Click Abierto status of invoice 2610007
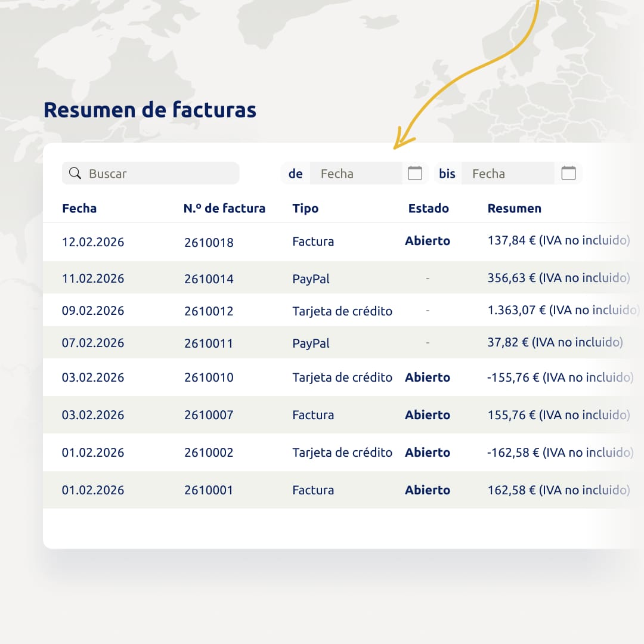 click(x=428, y=415)
